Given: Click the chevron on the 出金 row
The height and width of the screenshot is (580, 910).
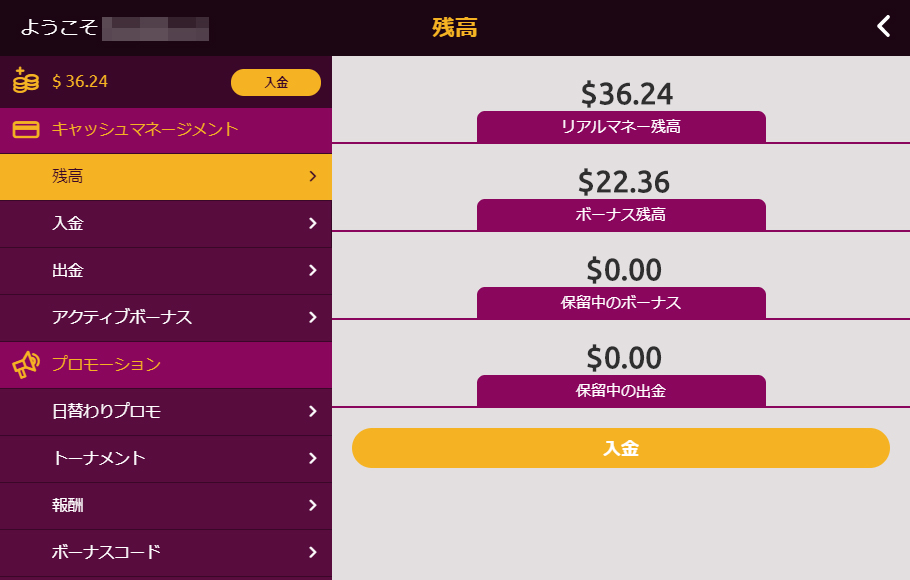Looking at the screenshot, I should (x=313, y=271).
